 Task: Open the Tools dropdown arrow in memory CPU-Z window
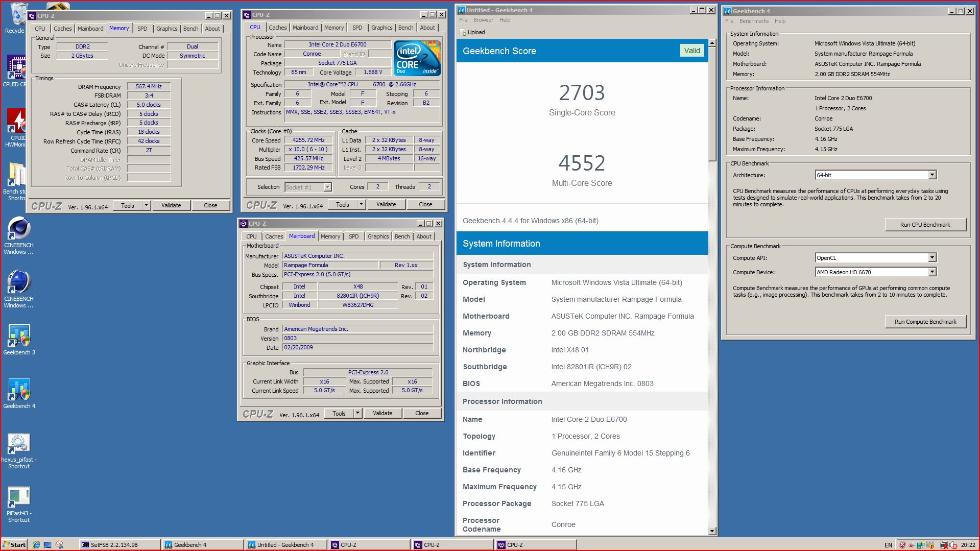146,205
